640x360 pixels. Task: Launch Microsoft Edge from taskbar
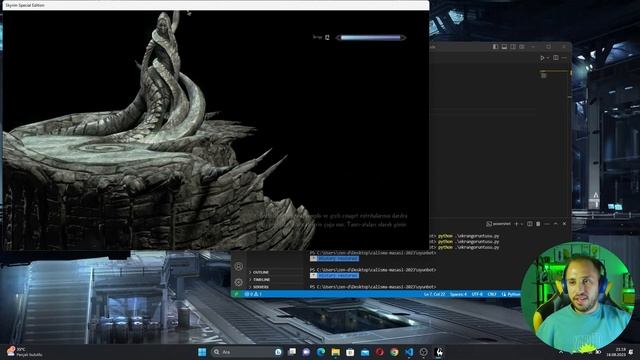pyautogui.click(x=321, y=352)
